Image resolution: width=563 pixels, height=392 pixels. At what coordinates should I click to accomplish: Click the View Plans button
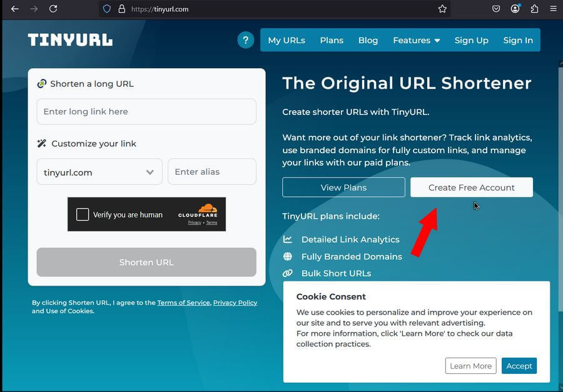point(343,188)
